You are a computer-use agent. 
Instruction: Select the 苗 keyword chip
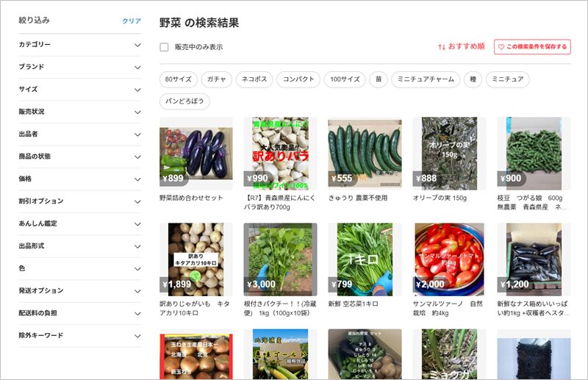pyautogui.click(x=379, y=79)
